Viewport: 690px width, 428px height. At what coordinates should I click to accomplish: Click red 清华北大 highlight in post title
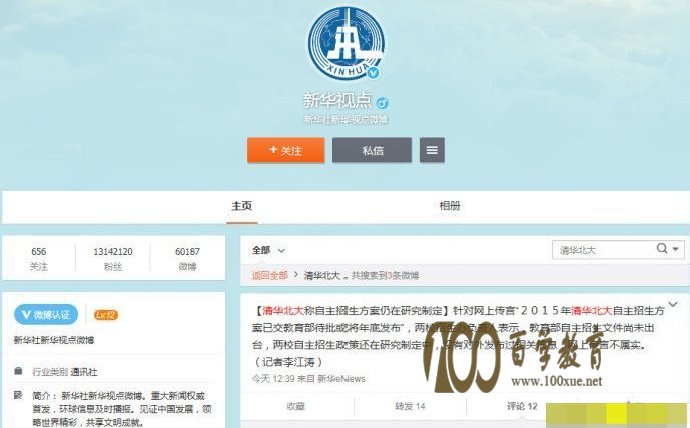pos(283,311)
